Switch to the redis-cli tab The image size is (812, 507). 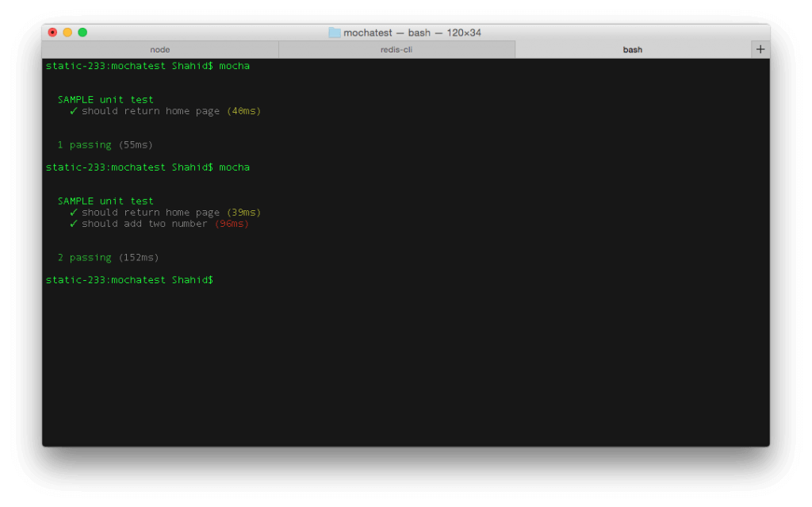click(397, 48)
